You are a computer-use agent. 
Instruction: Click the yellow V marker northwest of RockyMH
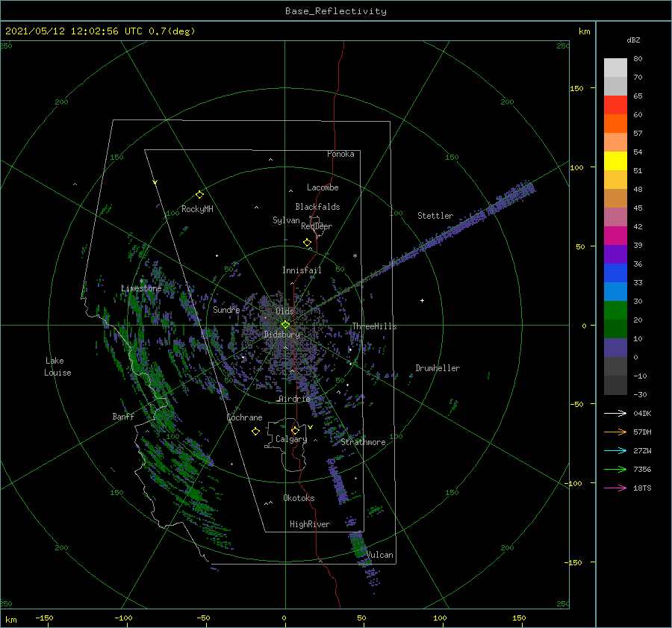point(155,182)
